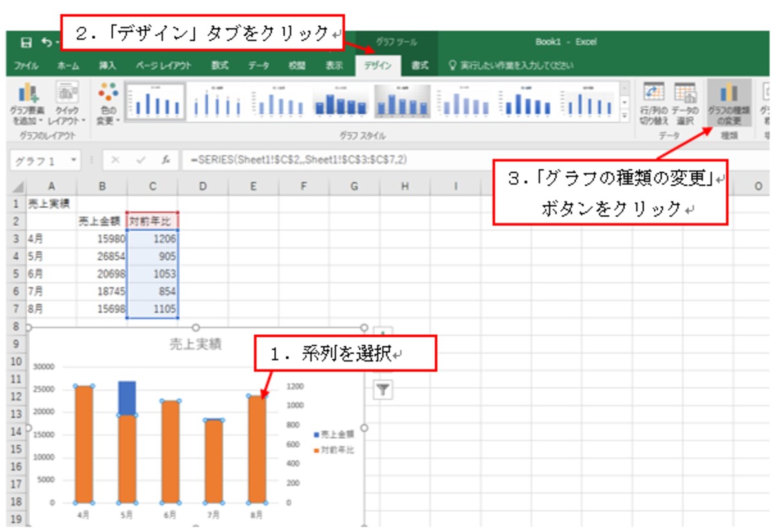Click the chart filter funnel button
The height and width of the screenshot is (532, 776).
click(383, 388)
